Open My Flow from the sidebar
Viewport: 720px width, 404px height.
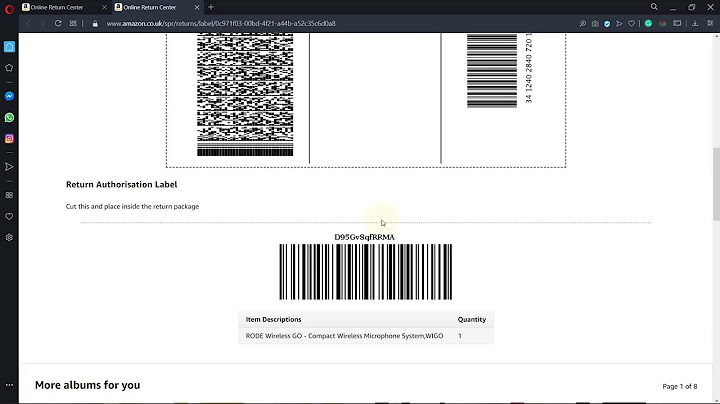pos(9,167)
